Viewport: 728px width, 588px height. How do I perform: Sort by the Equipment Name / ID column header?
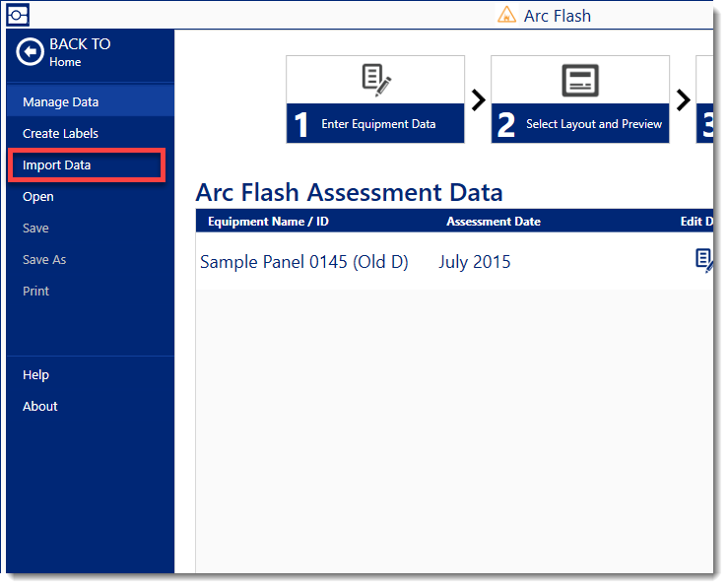point(268,222)
